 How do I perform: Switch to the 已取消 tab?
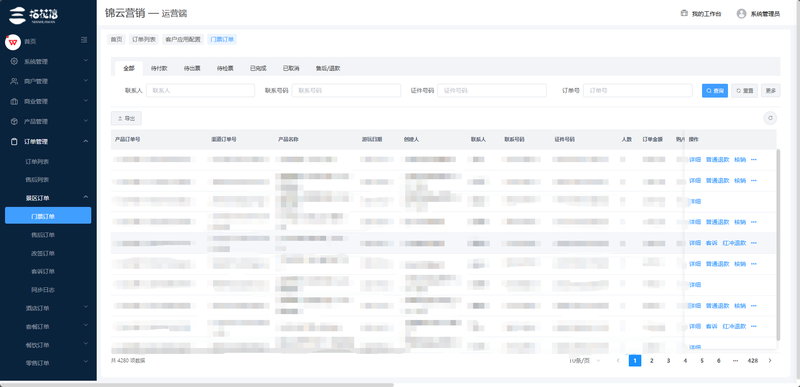point(291,68)
